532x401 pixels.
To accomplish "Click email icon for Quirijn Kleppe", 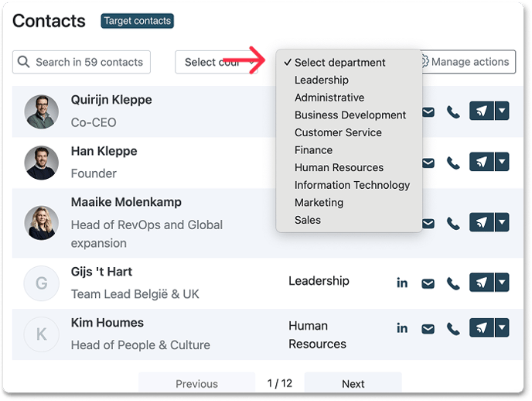I will tap(428, 112).
